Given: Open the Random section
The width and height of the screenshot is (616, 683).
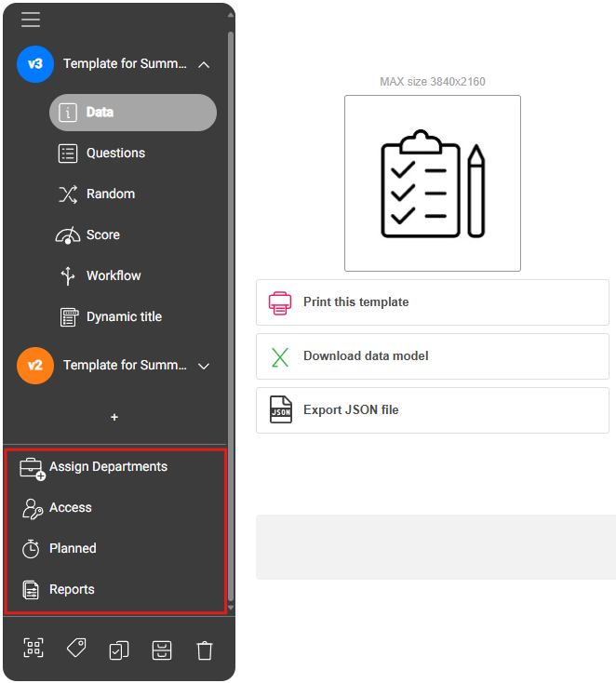Looking at the screenshot, I should (x=110, y=194).
